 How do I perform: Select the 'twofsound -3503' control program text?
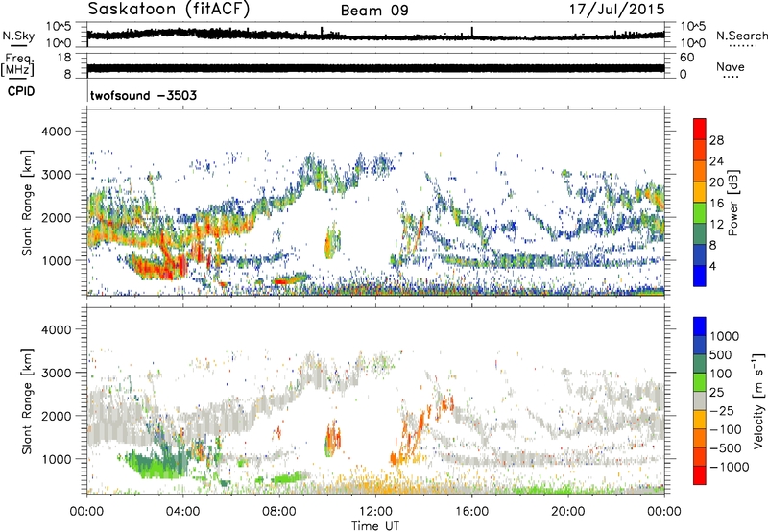[143, 95]
